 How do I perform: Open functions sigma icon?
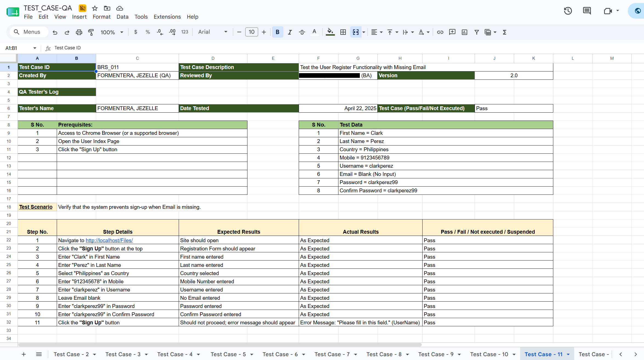pyautogui.click(x=505, y=32)
